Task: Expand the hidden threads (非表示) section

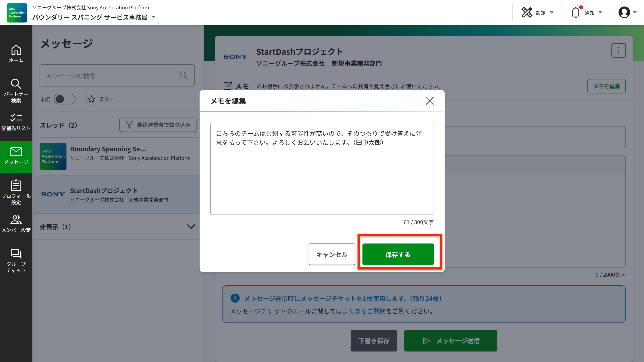Action: point(191,227)
